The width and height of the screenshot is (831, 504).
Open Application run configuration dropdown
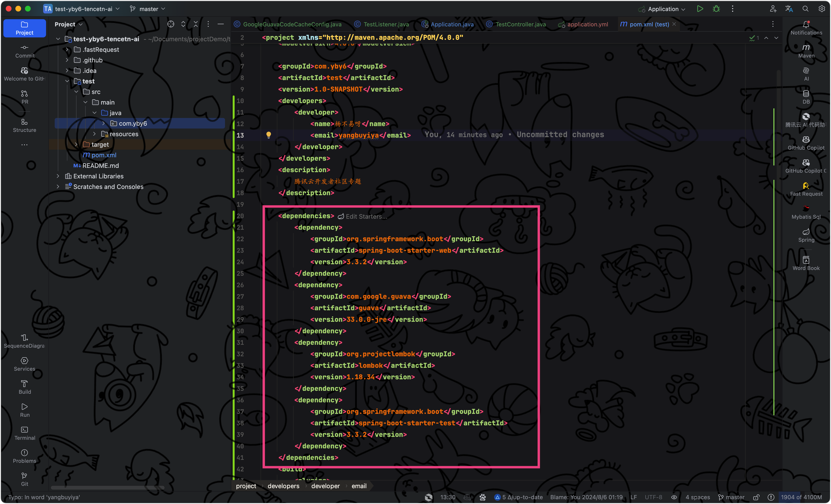tap(662, 9)
